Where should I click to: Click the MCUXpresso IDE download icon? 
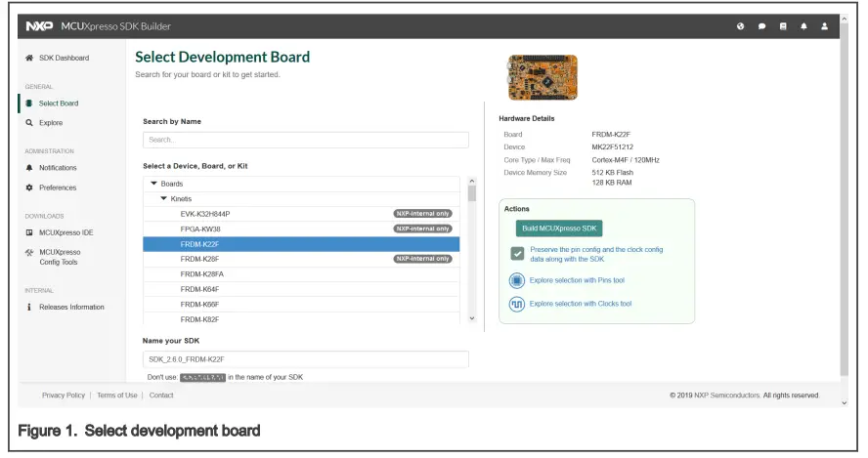[x=29, y=232]
